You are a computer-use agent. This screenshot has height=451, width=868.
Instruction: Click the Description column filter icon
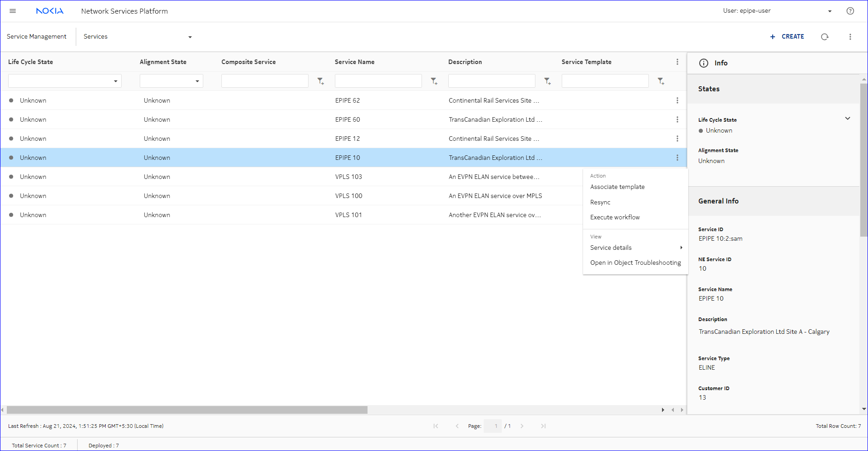(x=547, y=81)
